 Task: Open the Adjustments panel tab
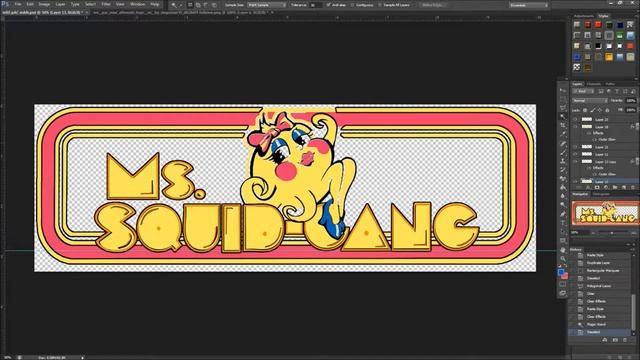coord(584,16)
